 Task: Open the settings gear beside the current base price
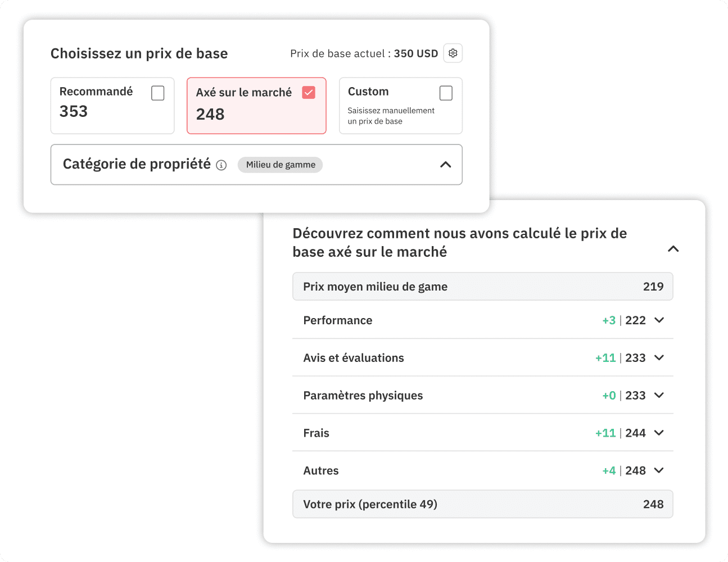[x=453, y=53]
